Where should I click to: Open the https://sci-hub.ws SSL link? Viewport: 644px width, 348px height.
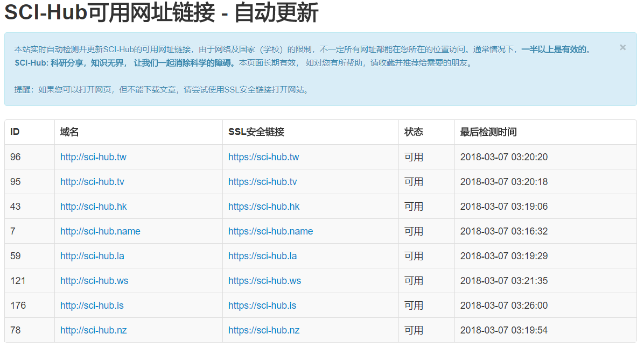click(263, 280)
